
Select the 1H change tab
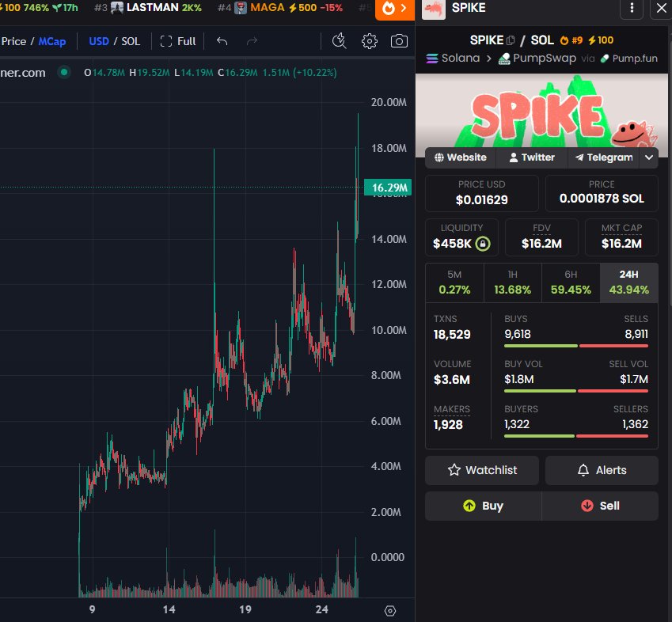[513, 283]
